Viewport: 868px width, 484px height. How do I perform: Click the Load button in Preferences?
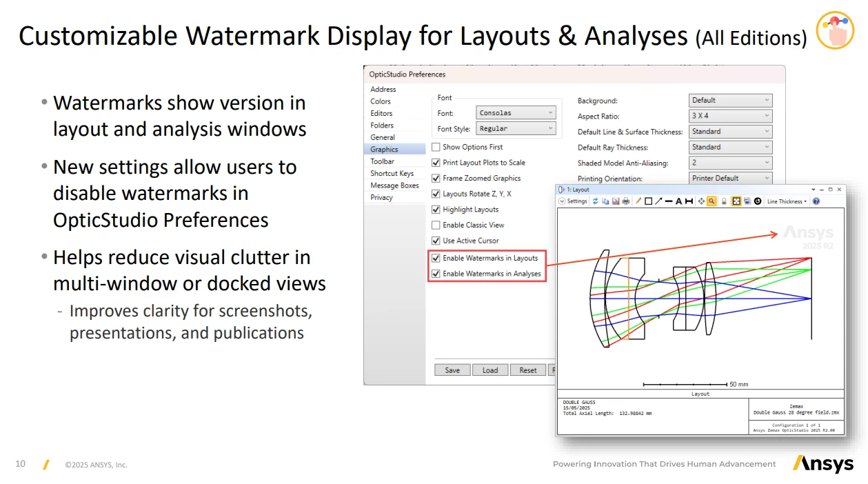pyautogui.click(x=490, y=370)
